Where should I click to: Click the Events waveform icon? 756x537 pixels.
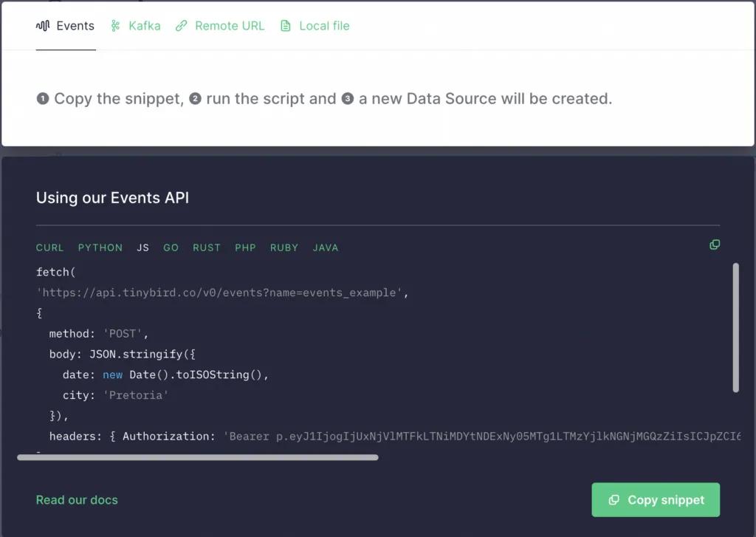coord(43,26)
